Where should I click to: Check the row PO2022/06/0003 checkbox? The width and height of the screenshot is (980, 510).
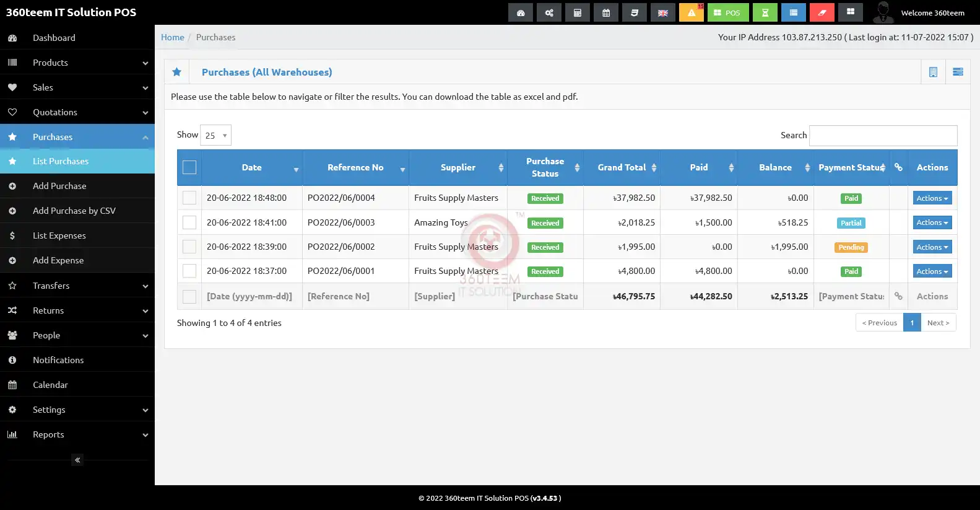pyautogui.click(x=189, y=222)
